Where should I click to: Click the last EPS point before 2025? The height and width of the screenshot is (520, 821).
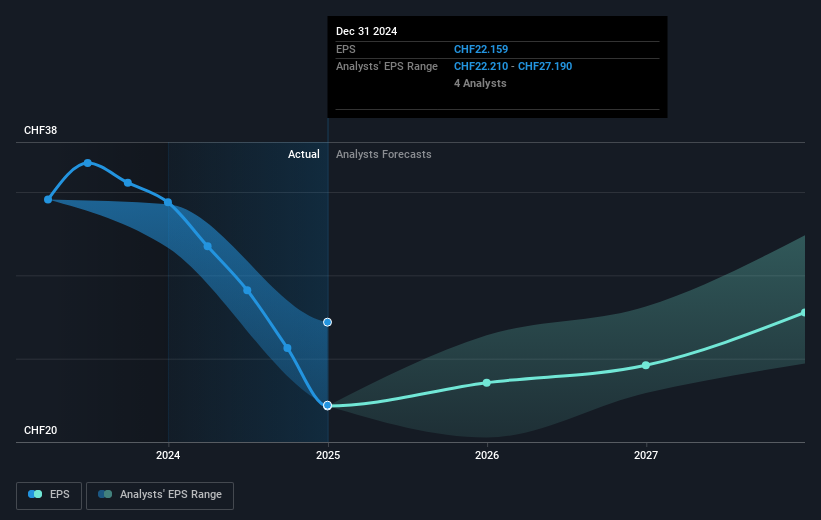point(287,348)
